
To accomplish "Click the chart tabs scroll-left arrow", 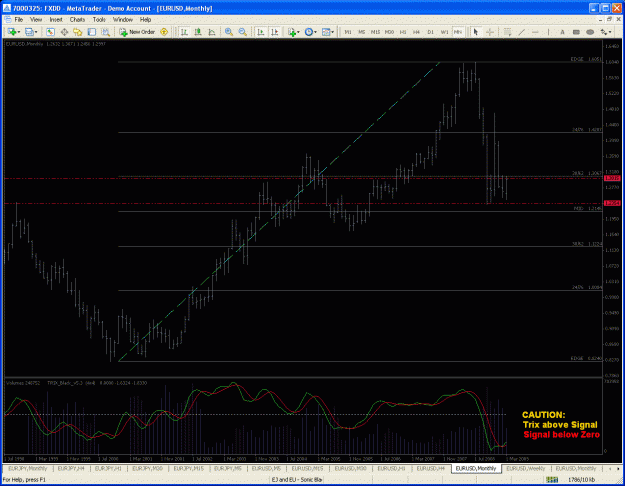I will (x=610, y=469).
